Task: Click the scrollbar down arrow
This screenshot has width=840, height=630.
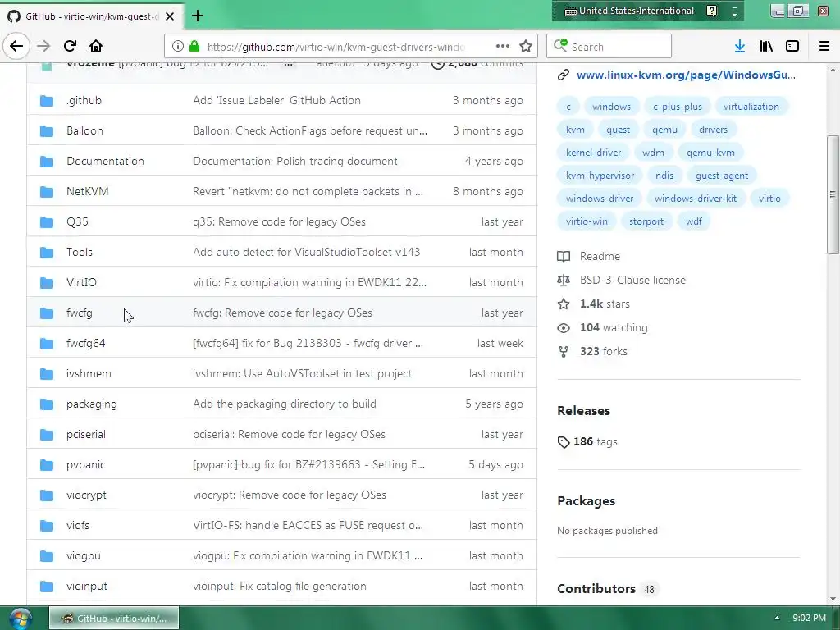Action: point(833,599)
